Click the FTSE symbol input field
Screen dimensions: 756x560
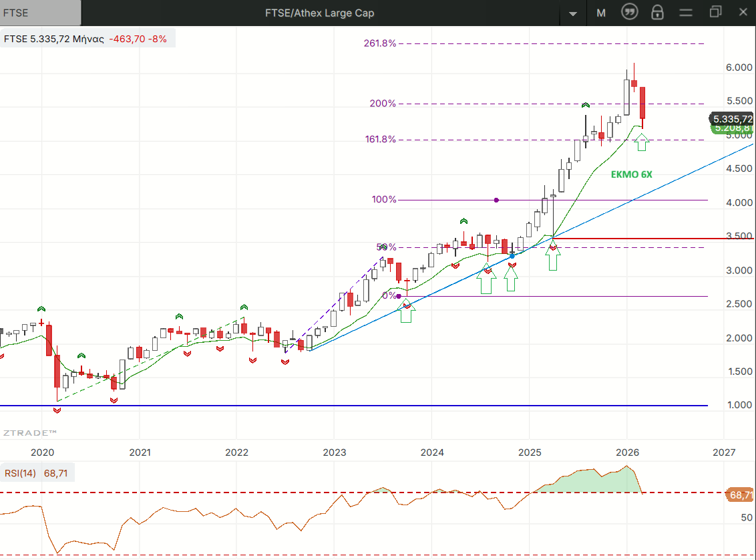pyautogui.click(x=40, y=13)
